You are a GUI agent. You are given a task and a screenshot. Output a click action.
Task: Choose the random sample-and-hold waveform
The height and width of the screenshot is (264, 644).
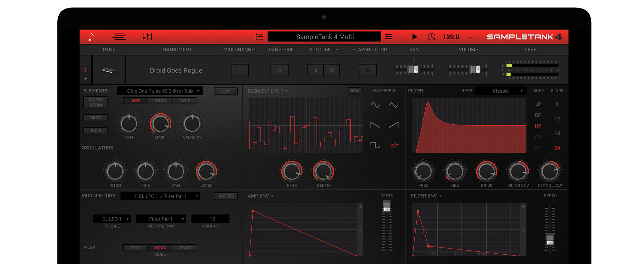coord(394,145)
